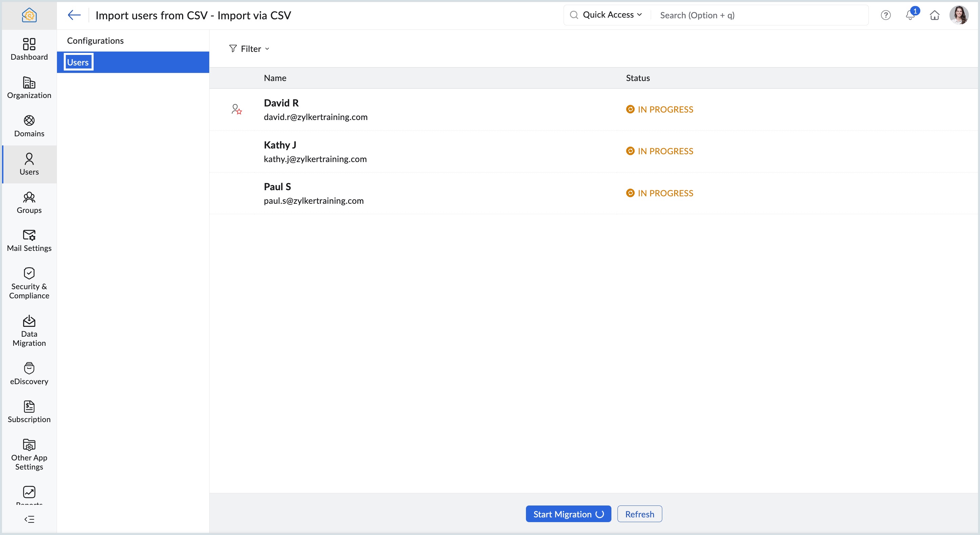Click the notification bell icon
The image size is (980, 535).
pyautogui.click(x=909, y=15)
